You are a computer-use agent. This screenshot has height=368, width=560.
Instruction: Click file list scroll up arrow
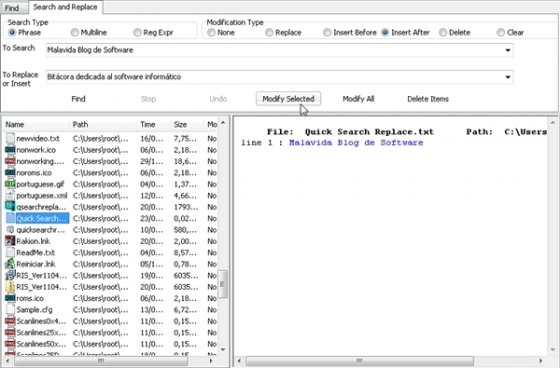click(223, 123)
